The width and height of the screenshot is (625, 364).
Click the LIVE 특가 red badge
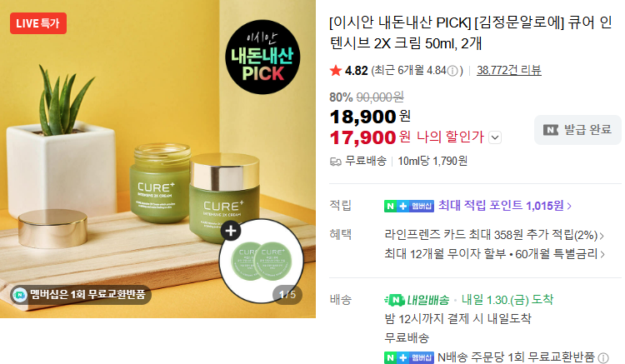pyautogui.click(x=38, y=23)
